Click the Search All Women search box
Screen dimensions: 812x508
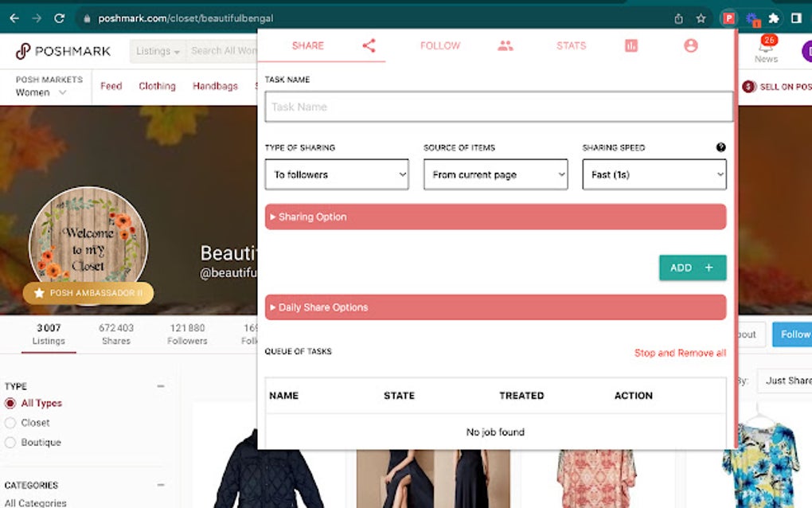(x=222, y=51)
